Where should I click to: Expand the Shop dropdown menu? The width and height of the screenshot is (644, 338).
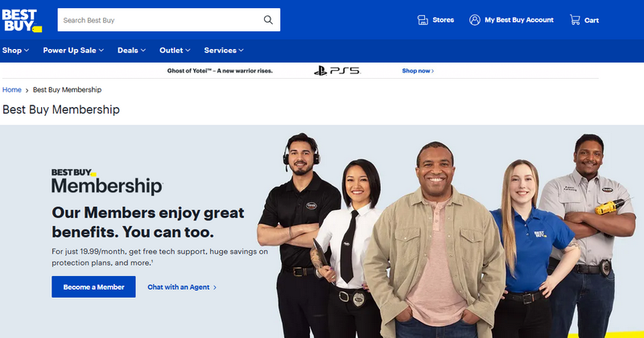coord(16,50)
